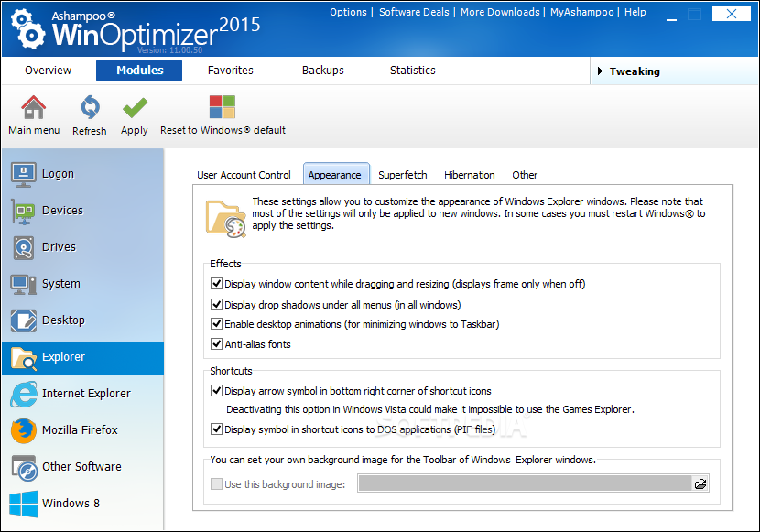The image size is (760, 532).
Task: Open the Modules tab
Action: coord(139,71)
